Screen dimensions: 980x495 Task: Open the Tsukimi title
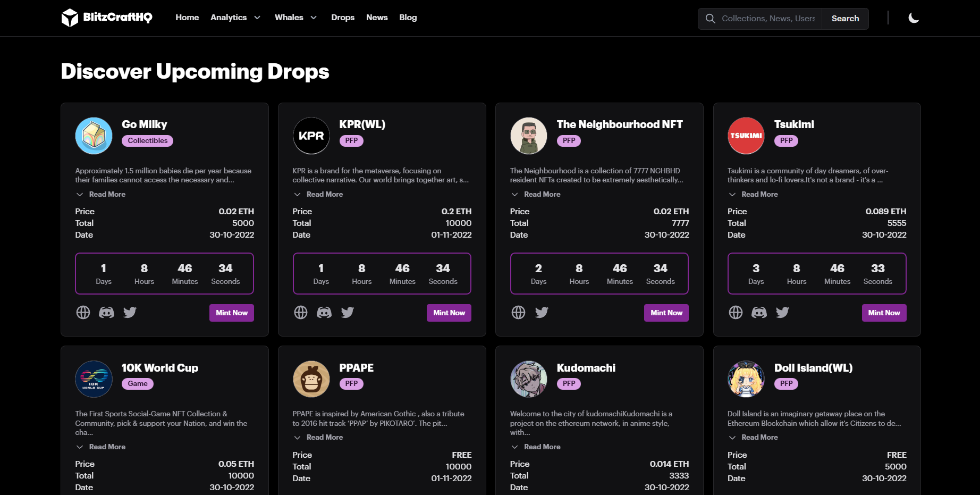[x=794, y=124]
